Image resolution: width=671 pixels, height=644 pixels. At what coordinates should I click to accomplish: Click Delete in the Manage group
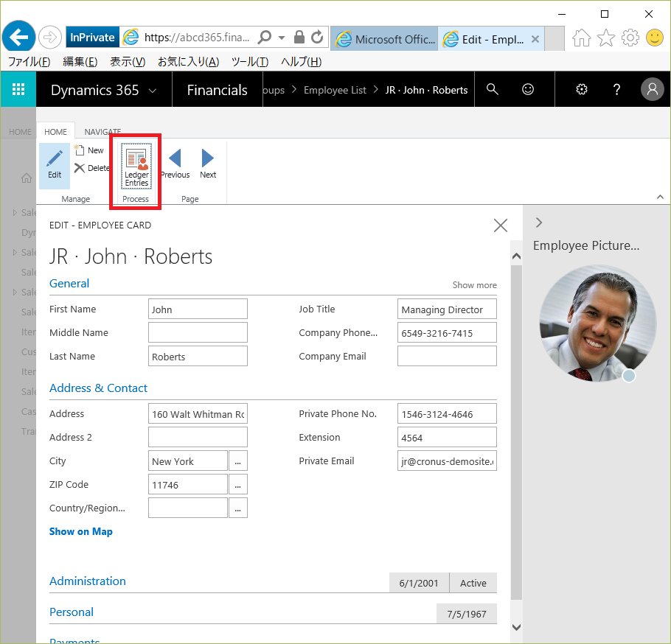[91, 168]
